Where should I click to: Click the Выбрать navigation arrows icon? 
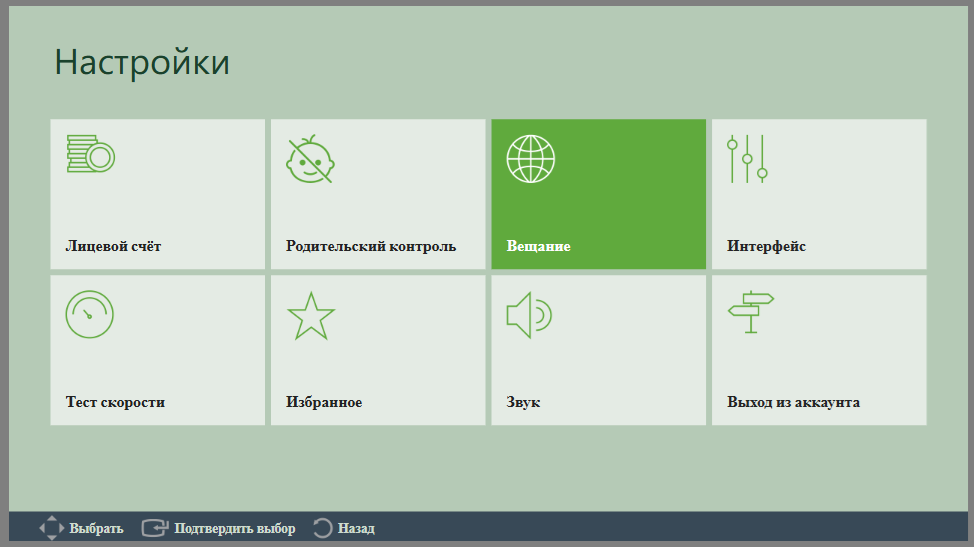coord(52,528)
